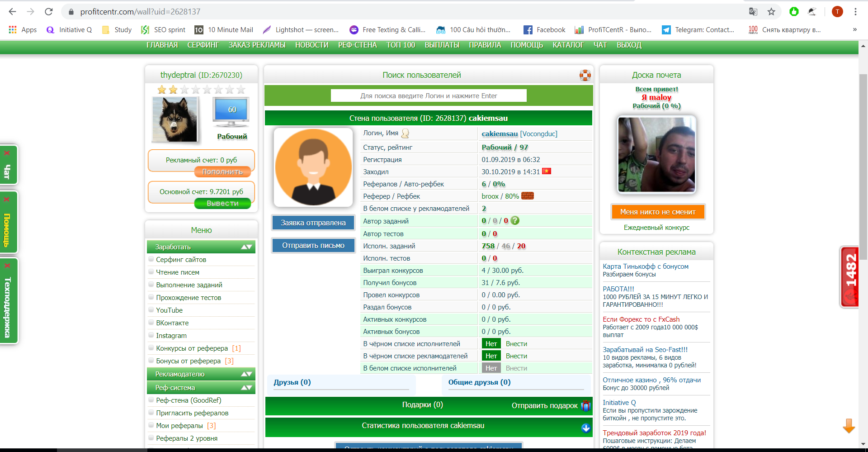The height and width of the screenshot is (452, 868).
Task: Open the Друзья (0) section
Action: pos(292,382)
